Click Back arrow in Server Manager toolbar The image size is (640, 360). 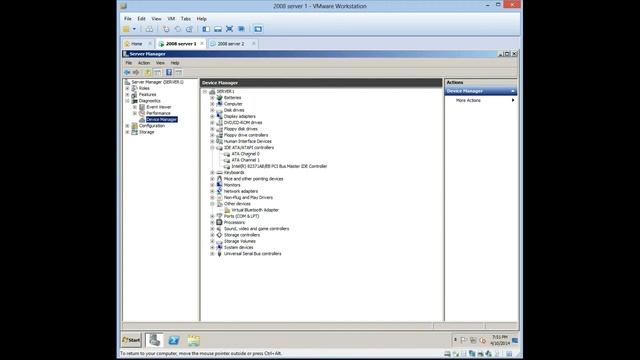(x=127, y=72)
